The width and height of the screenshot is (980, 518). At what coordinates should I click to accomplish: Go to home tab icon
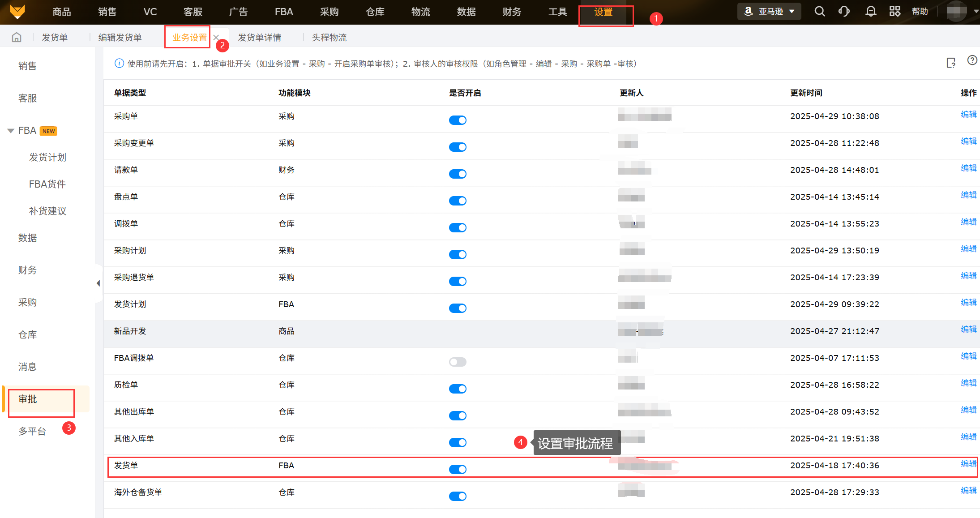point(17,38)
